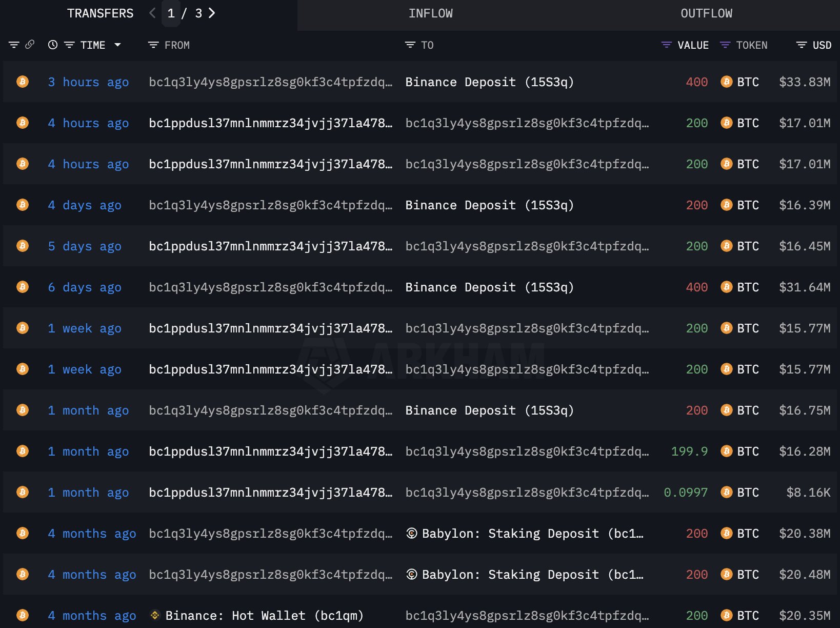Screen dimensions: 840x628
Task: Click the link icon in header row
Action: 30,45
